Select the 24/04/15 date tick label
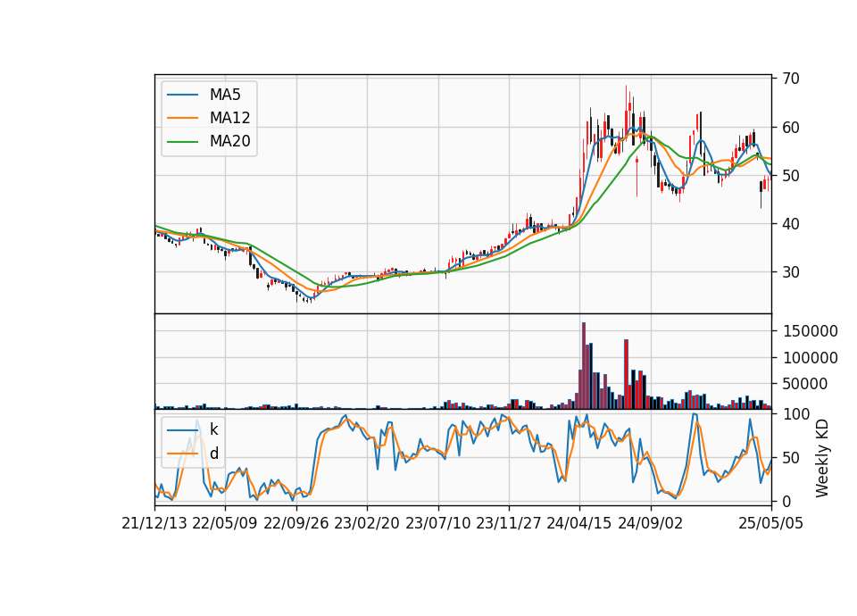This screenshot has height=616, width=857. (x=579, y=523)
